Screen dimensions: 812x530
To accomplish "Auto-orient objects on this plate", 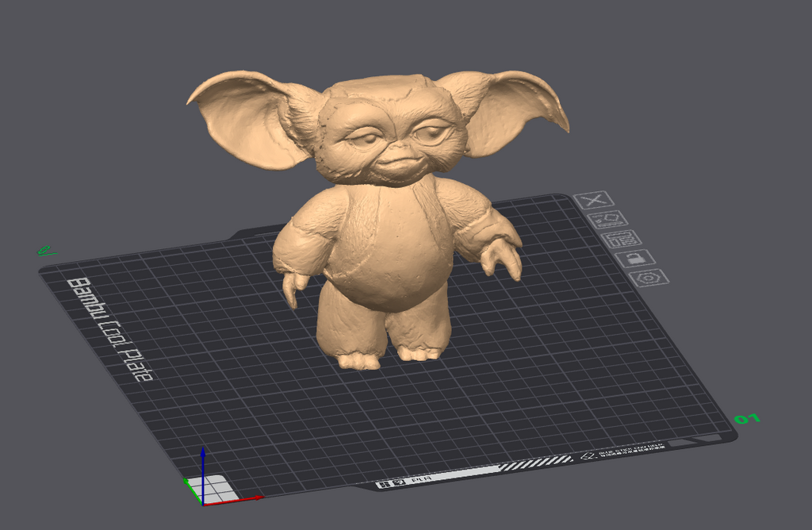I will pyautogui.click(x=607, y=220).
